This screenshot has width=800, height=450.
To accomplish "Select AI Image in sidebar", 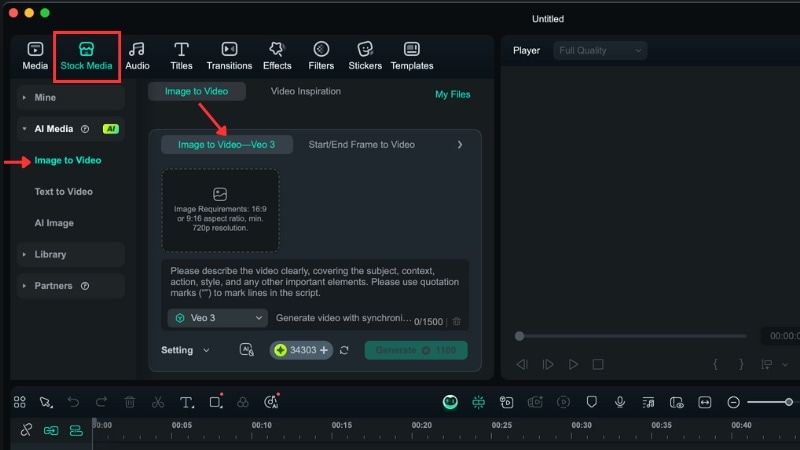I will (x=54, y=223).
